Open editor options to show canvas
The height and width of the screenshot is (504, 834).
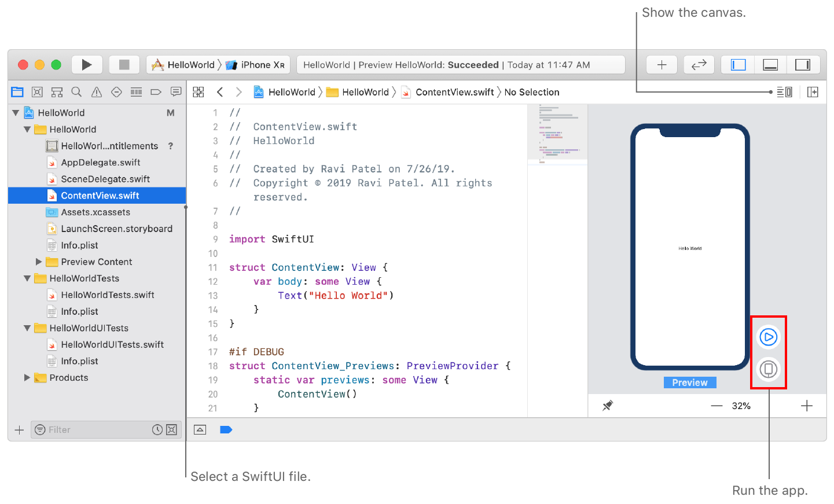(x=784, y=92)
